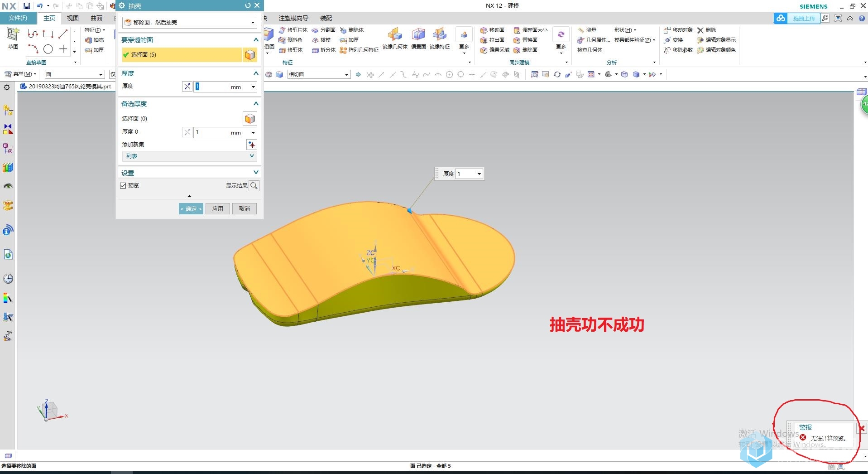The width and height of the screenshot is (868, 474).
Task: Click the 取消 cancel button
Action: pos(245,208)
